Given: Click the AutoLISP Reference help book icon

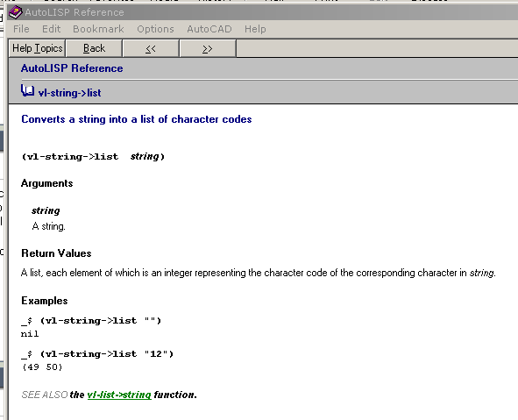Looking at the screenshot, I should pos(15,12).
